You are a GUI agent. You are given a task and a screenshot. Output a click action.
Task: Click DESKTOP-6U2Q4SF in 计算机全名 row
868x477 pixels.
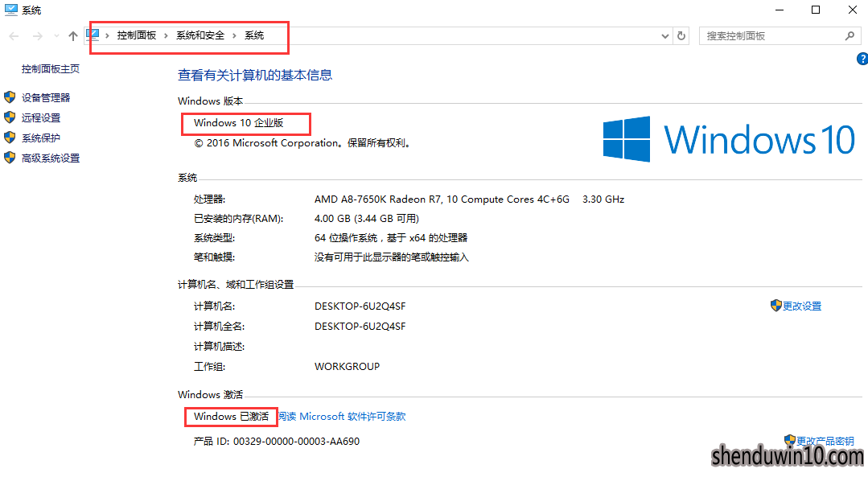(x=360, y=327)
